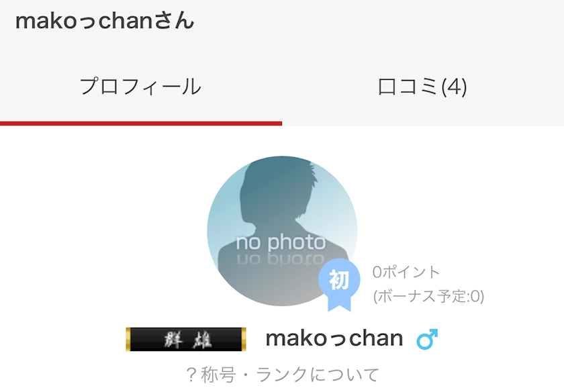Tap the review count (4) in the 口コミ tab

[454, 87]
